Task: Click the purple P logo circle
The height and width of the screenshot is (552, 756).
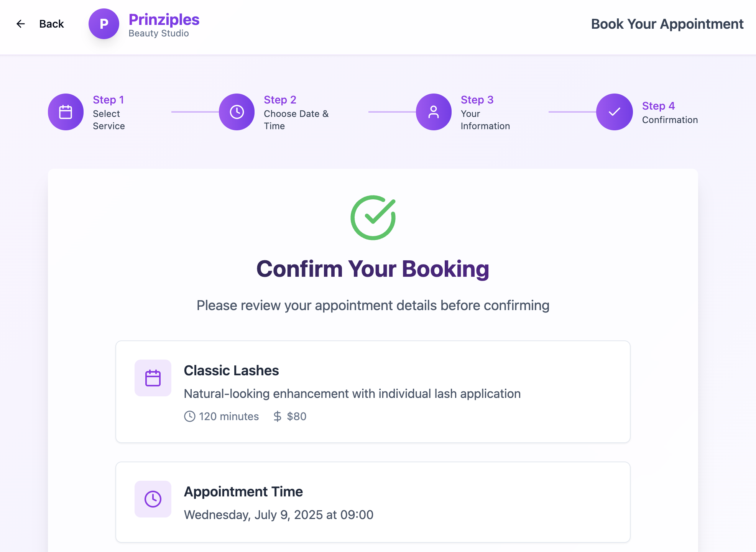Action: click(104, 24)
